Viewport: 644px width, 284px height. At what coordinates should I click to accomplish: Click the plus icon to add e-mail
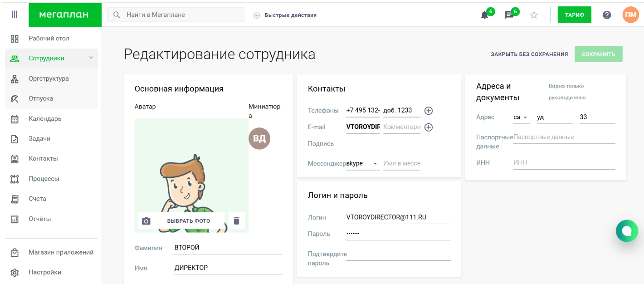pyautogui.click(x=428, y=127)
